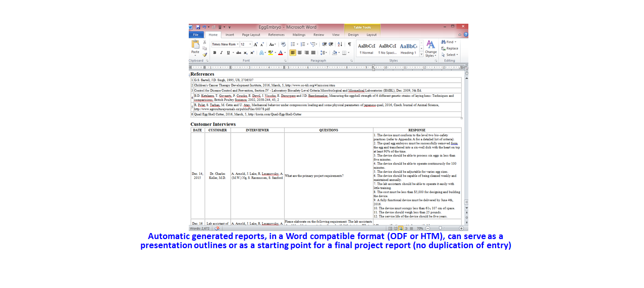Screen dimensions: 644x288
Task: Select the Format Painter brush icon
Action: pos(205,54)
